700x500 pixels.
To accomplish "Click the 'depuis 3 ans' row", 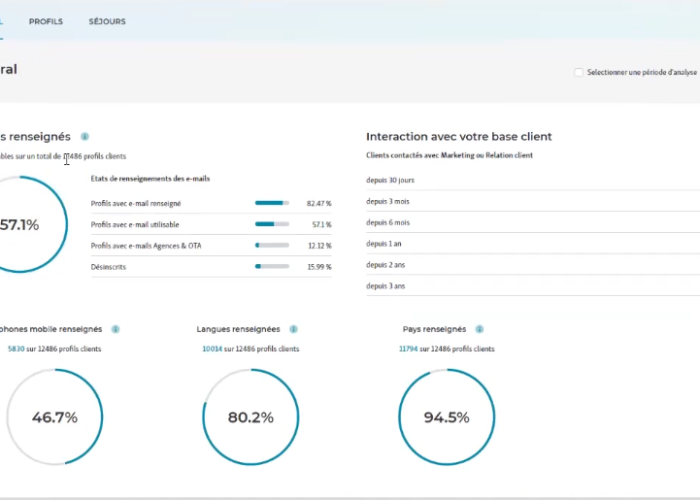I will tap(533, 286).
